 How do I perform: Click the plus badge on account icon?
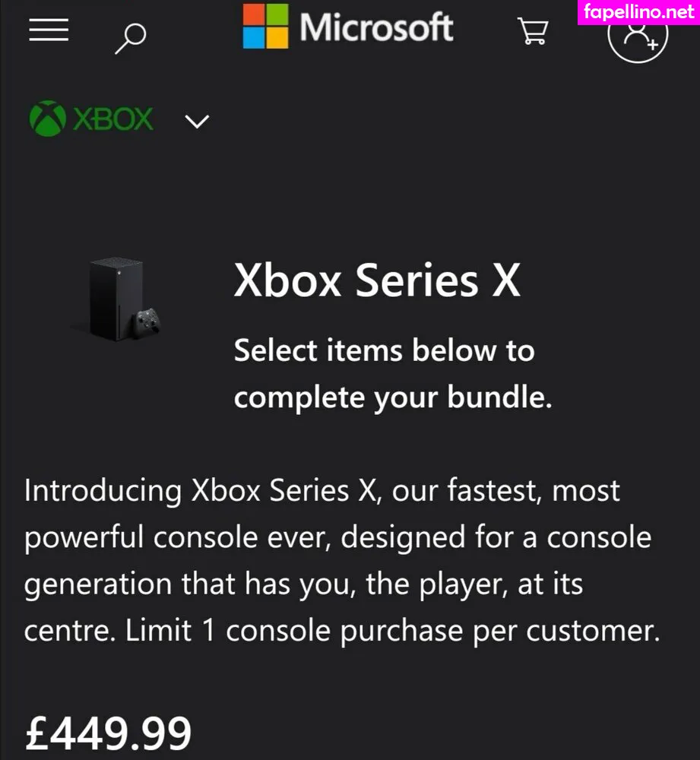[652, 45]
